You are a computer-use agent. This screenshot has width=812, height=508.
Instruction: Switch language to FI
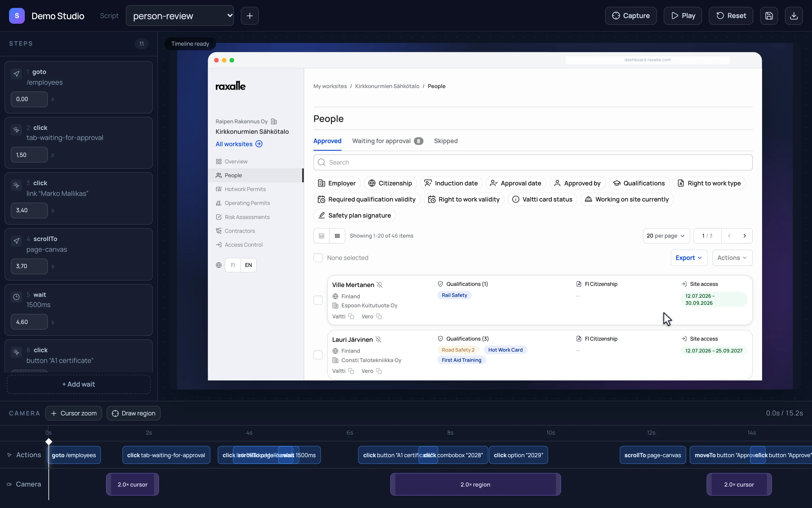(233, 265)
